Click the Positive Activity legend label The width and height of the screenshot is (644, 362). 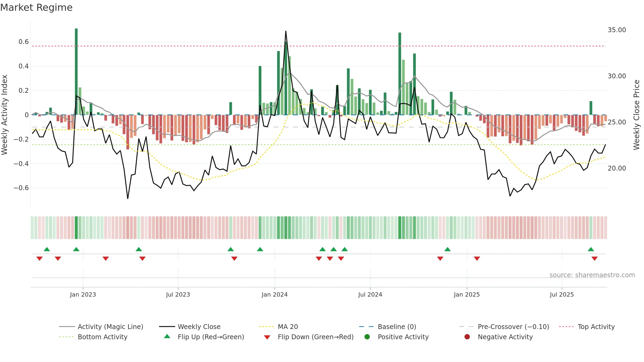pyautogui.click(x=403, y=337)
